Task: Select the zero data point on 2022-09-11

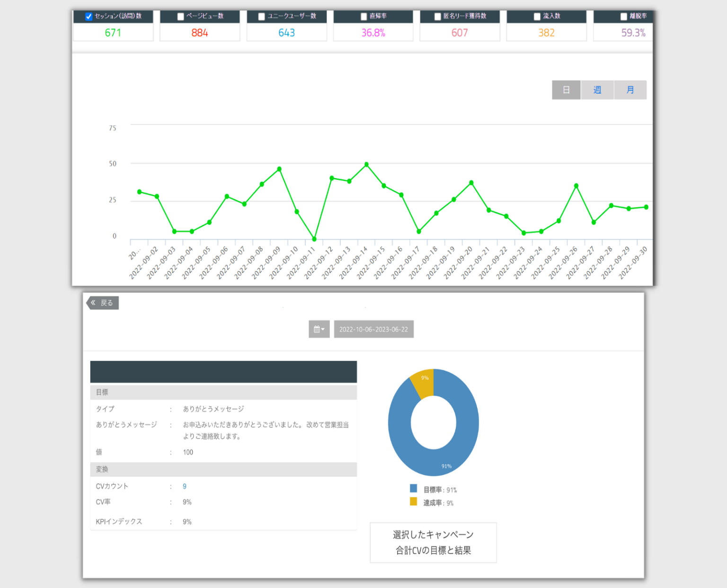Action: click(x=314, y=239)
